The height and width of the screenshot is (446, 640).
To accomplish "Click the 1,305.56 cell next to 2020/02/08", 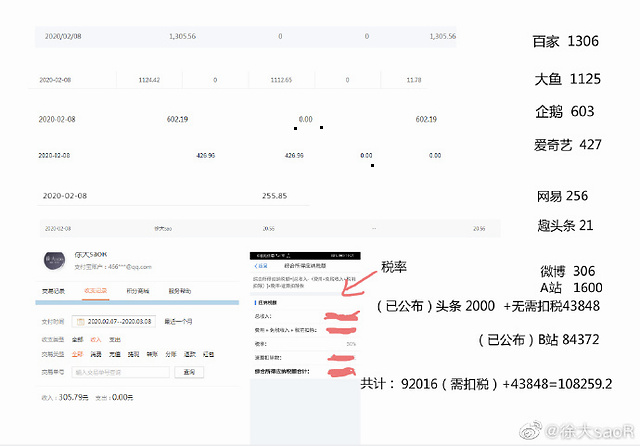I will pos(182,36).
